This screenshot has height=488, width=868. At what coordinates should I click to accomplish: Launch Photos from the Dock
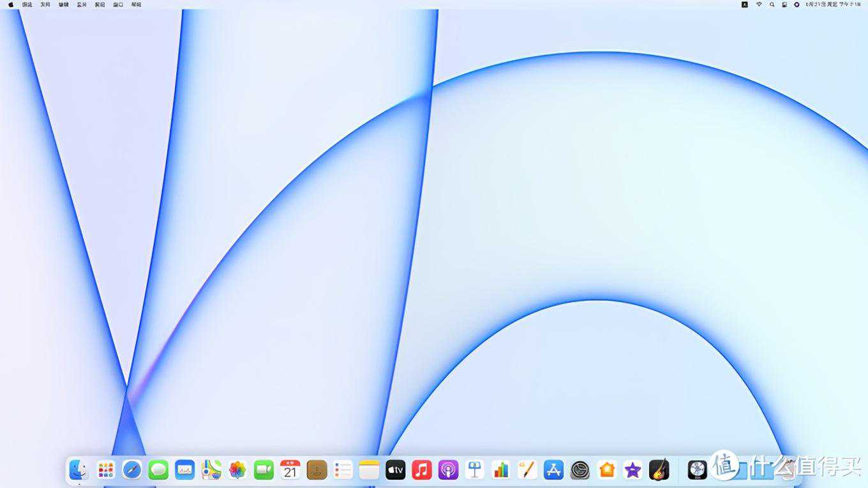(237, 470)
